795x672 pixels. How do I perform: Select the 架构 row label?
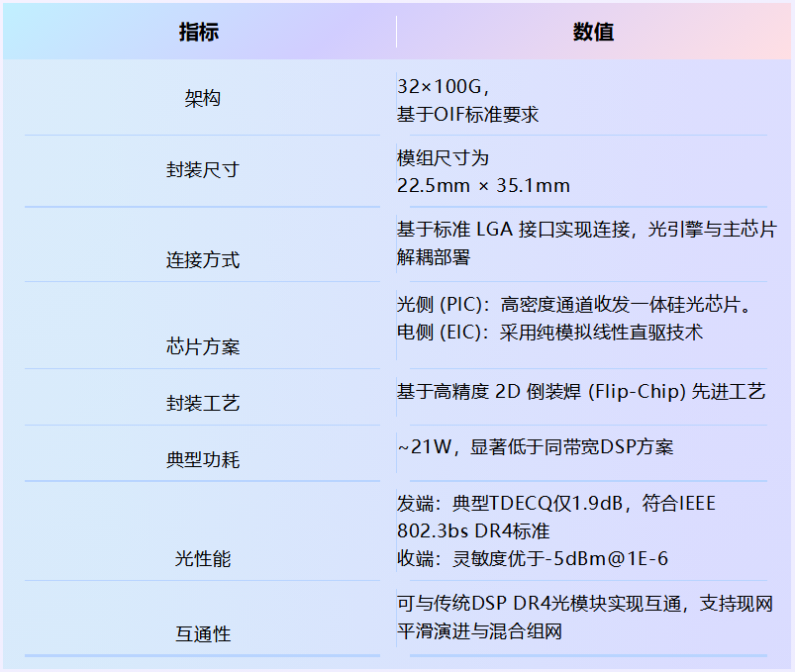pos(202,99)
